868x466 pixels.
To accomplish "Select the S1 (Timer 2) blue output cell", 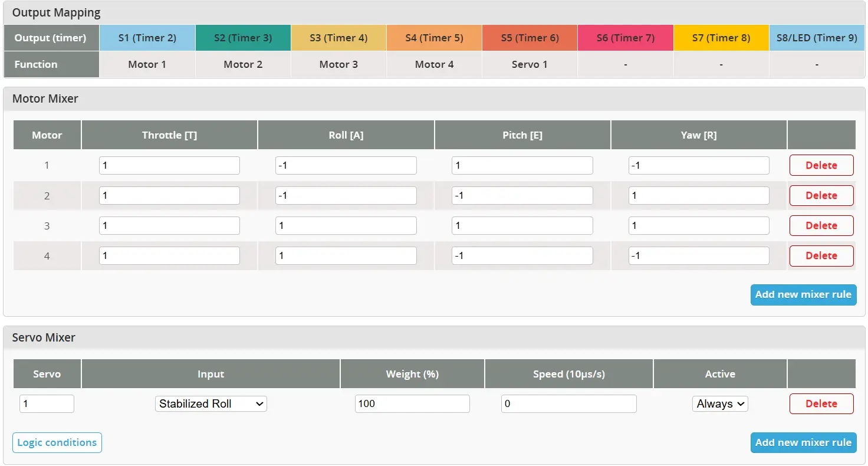I will pyautogui.click(x=147, y=38).
